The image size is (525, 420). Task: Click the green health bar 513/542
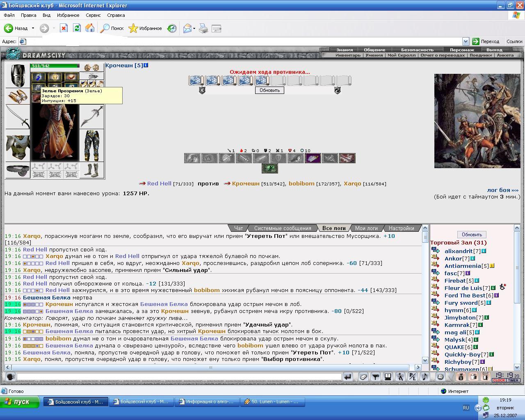coord(55,66)
